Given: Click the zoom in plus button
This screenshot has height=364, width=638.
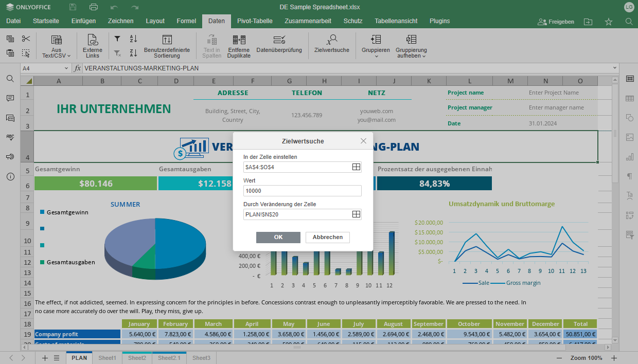Looking at the screenshot, I should [614, 358].
